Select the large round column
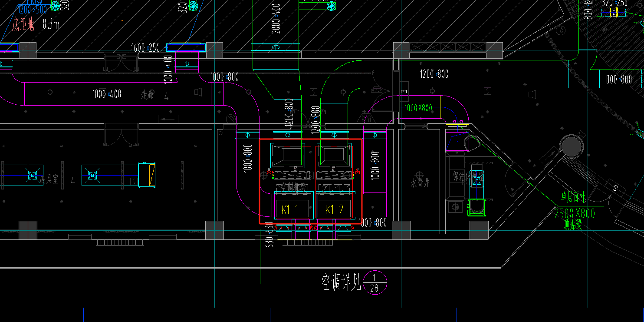The height and width of the screenshot is (322, 644). (x=572, y=147)
